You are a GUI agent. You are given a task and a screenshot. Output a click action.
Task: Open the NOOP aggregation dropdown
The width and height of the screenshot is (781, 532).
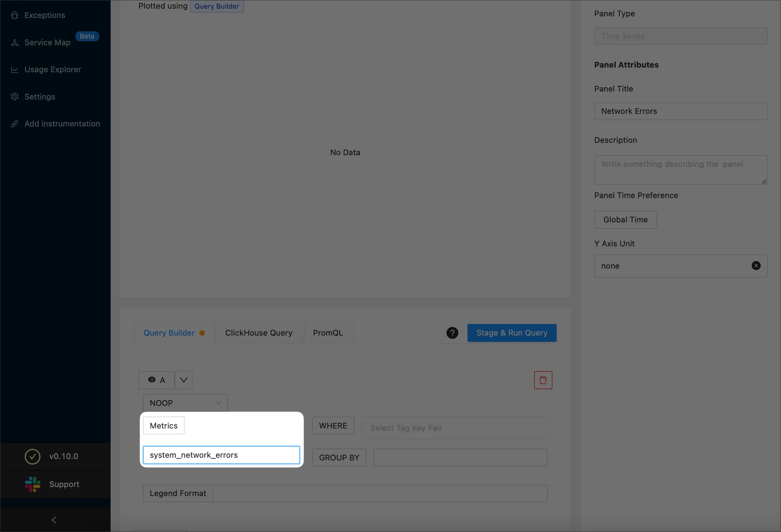point(185,403)
